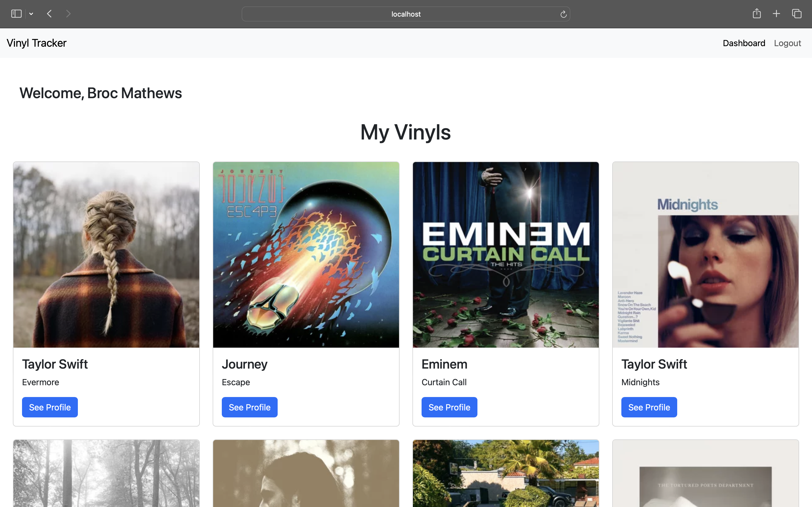Screen dimensions: 812x507
Task: View Taylor Swift Evermore profile
Action: click(50, 407)
